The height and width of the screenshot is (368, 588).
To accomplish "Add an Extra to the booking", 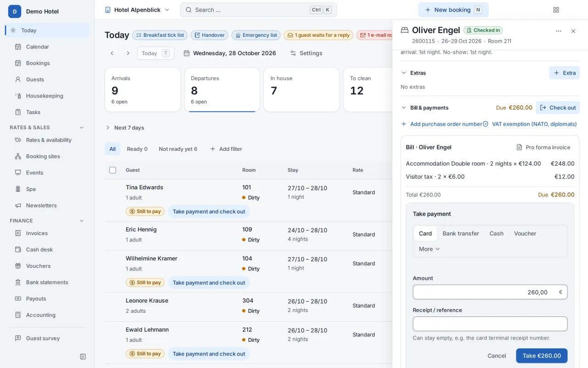I will click(565, 73).
